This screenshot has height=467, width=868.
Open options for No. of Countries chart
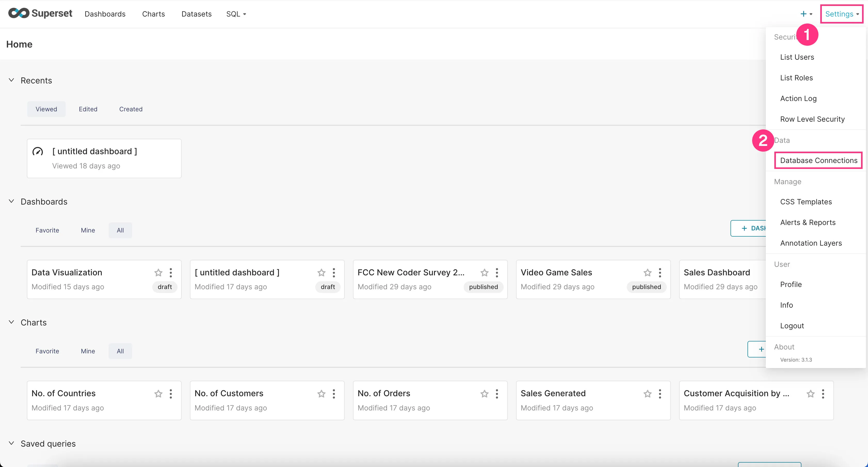(x=171, y=393)
